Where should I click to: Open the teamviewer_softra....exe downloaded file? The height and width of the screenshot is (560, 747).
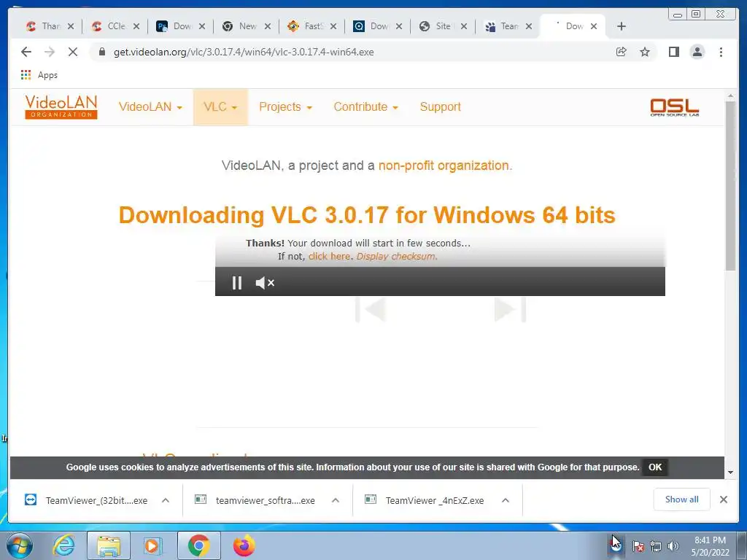(256, 500)
